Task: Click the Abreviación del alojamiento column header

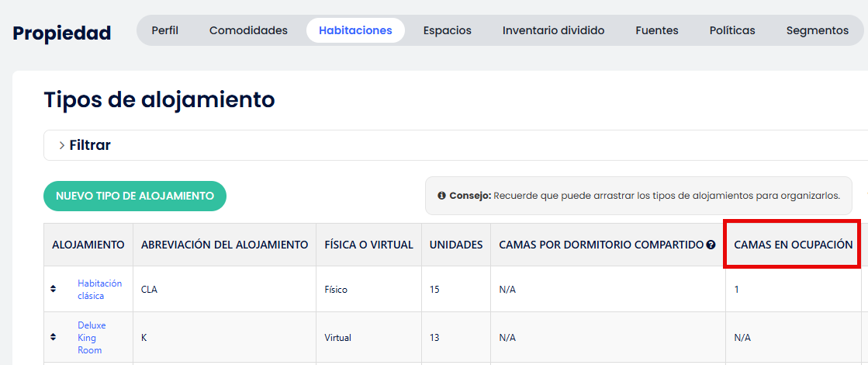Action: pyautogui.click(x=224, y=245)
